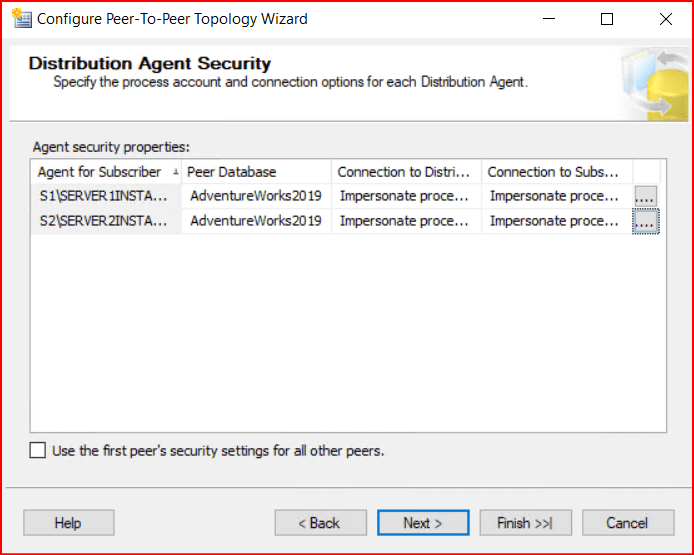The height and width of the screenshot is (555, 694).
Task: Select the S2\SERVER2INSTA... subscriber row
Action: pos(104,222)
